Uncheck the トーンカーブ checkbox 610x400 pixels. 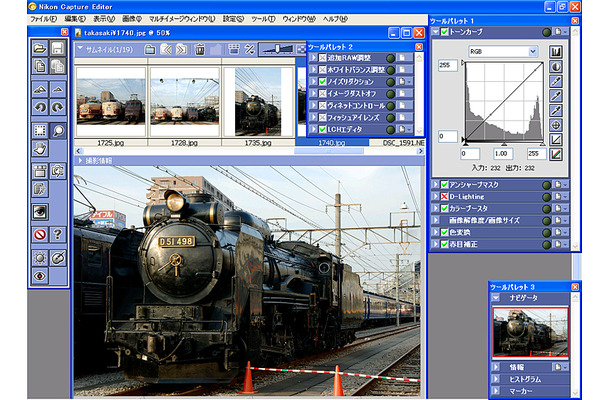click(x=444, y=32)
